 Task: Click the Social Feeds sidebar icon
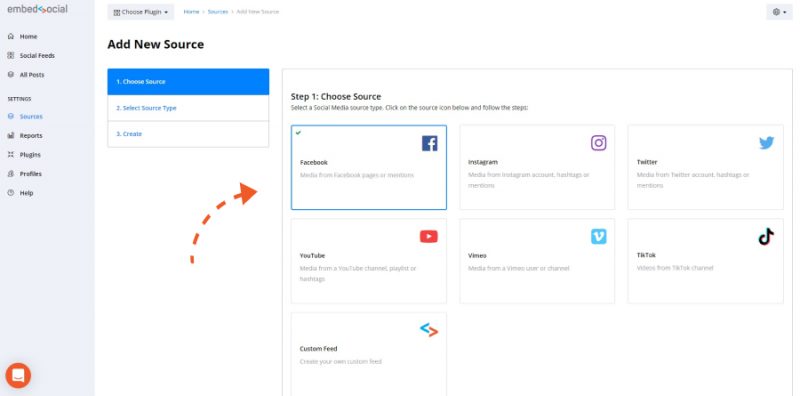tap(11, 56)
